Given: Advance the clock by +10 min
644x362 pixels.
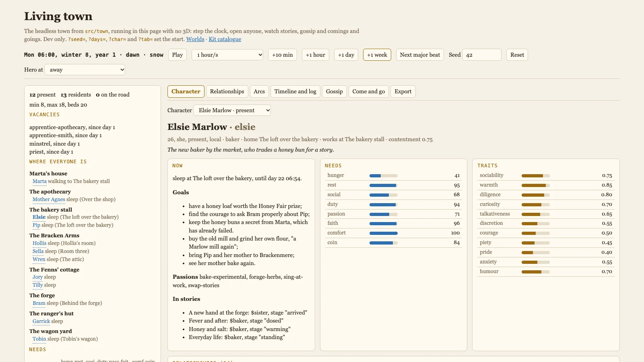Looking at the screenshot, I should click(283, 55).
